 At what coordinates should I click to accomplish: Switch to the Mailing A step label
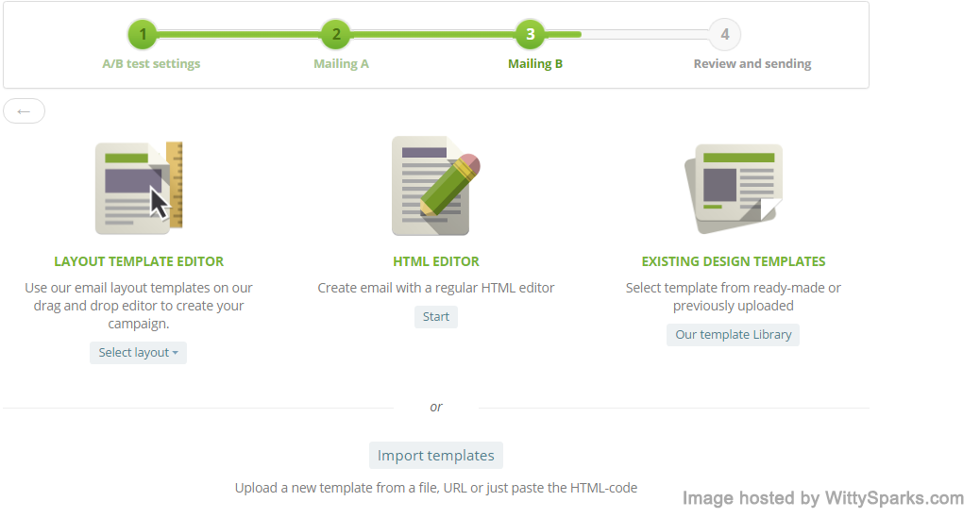341,64
